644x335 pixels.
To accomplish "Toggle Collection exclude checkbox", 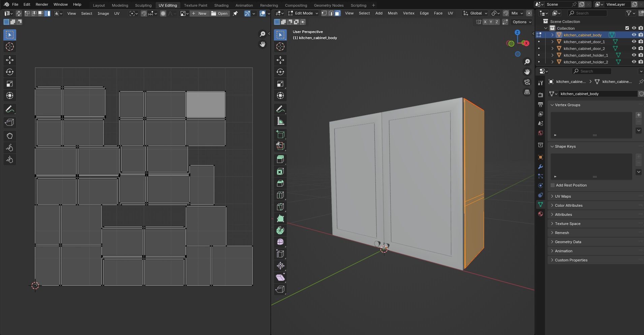I will 627,28.
